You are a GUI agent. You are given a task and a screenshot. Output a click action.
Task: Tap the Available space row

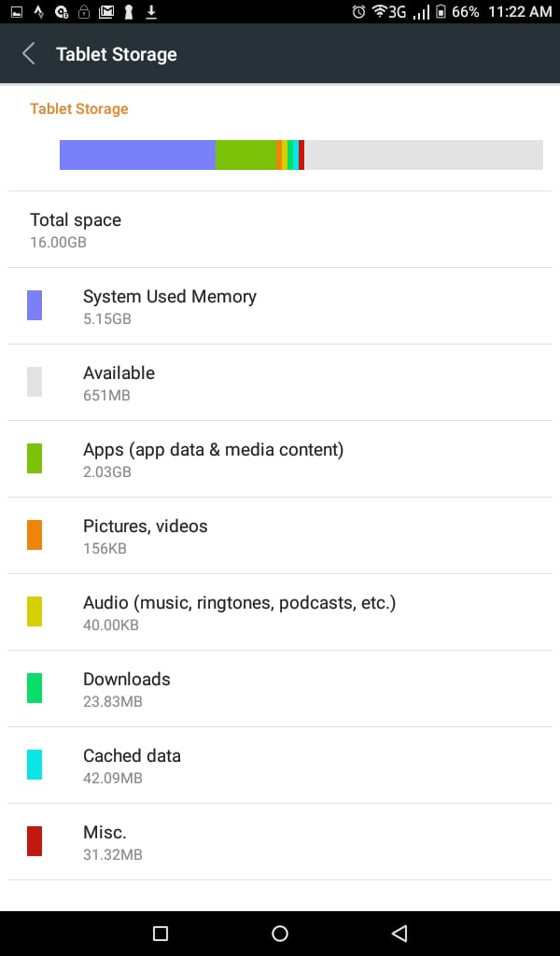pos(280,382)
